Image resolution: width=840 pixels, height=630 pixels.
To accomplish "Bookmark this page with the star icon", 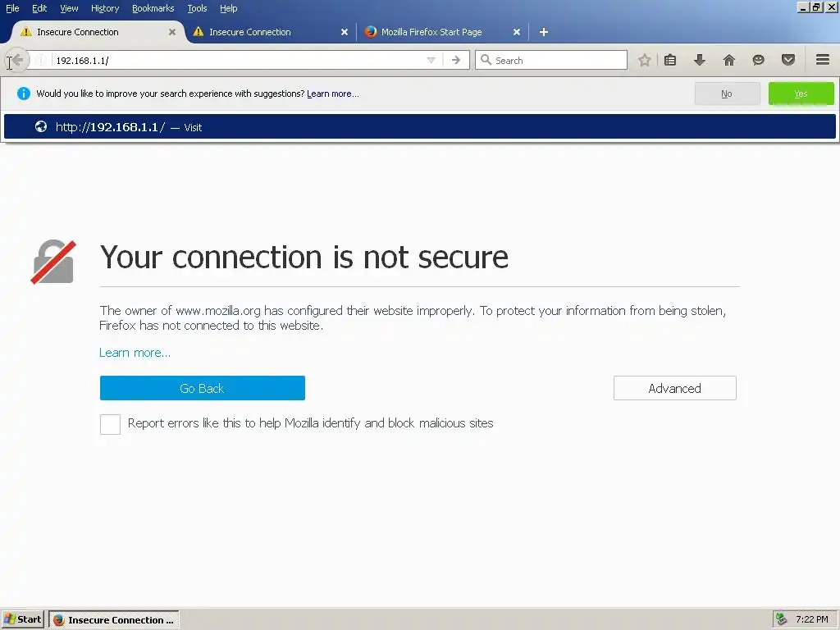I will (x=645, y=60).
